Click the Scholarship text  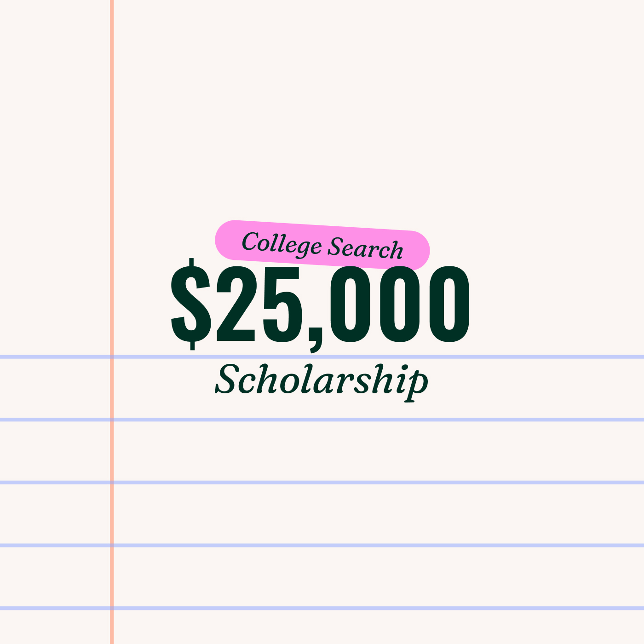(322, 381)
